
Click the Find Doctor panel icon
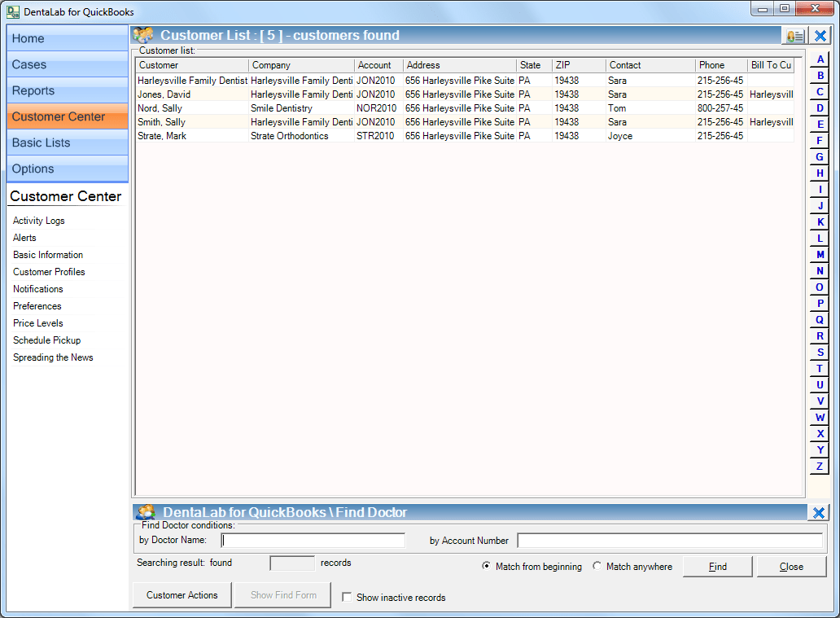click(x=145, y=512)
